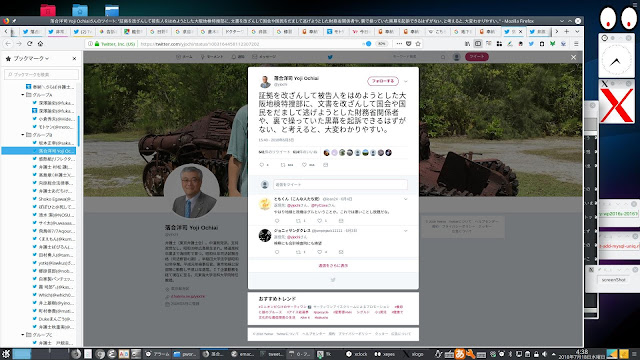Close the bookmarks sidebar
This screenshot has width=640, height=360.
[x=74, y=58]
